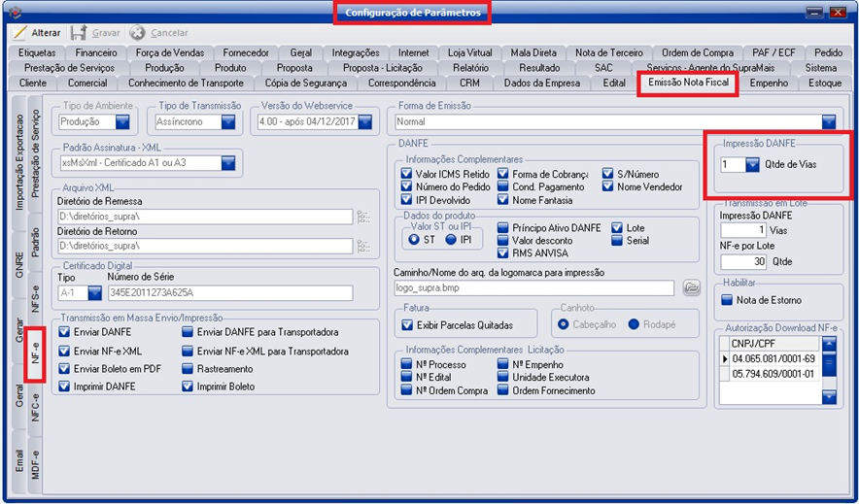859x504 pixels.
Task: Select the IPI radio button
Action: pyautogui.click(x=451, y=239)
